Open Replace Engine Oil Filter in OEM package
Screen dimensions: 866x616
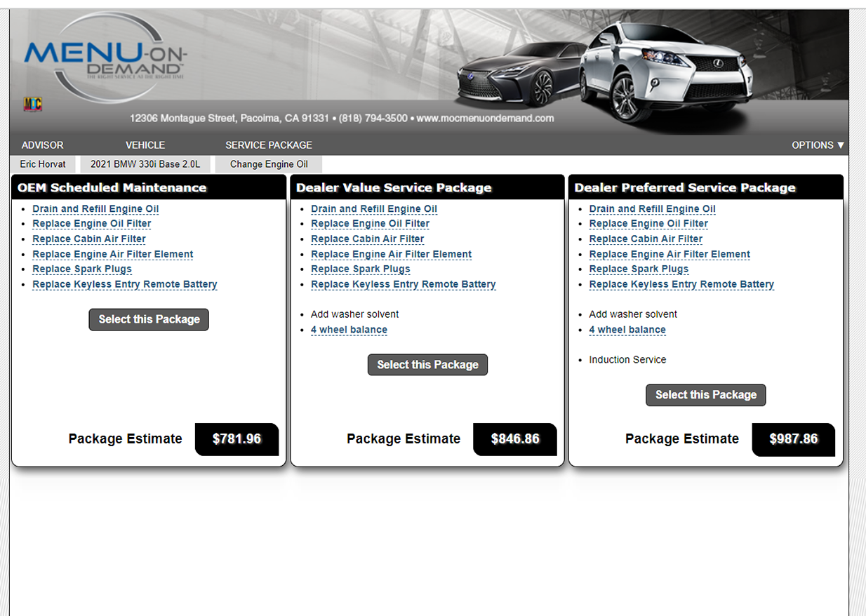pos(92,224)
